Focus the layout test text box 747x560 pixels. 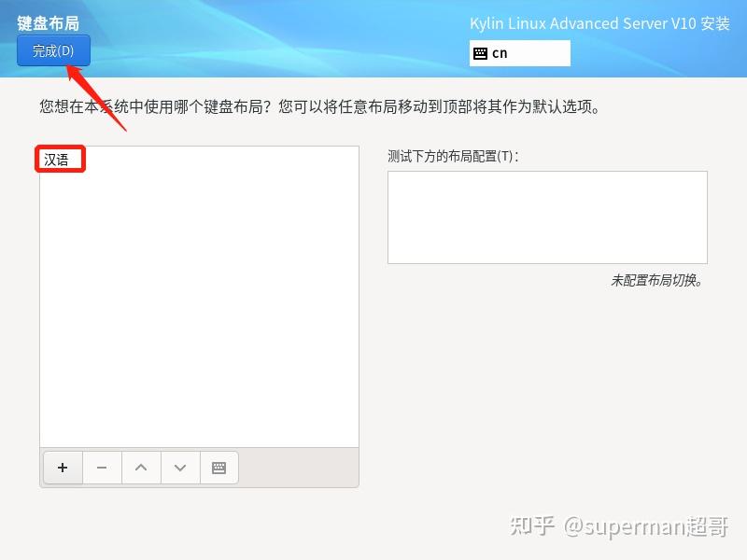[x=547, y=217]
